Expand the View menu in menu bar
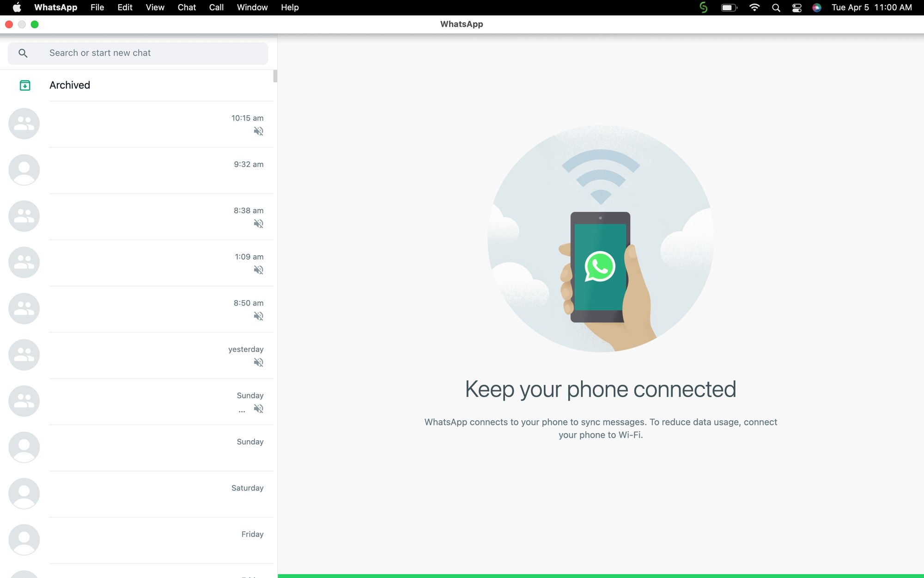The width and height of the screenshot is (924, 578). pyautogui.click(x=154, y=7)
